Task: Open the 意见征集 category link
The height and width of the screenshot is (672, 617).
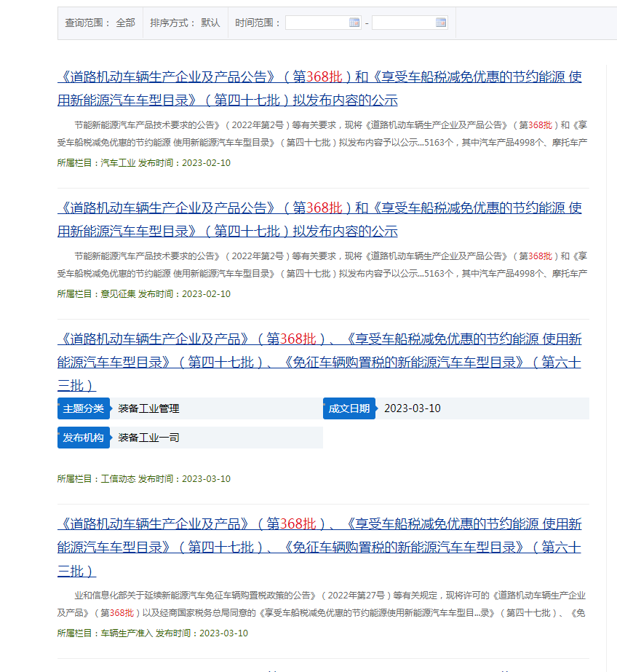Action: [116, 294]
